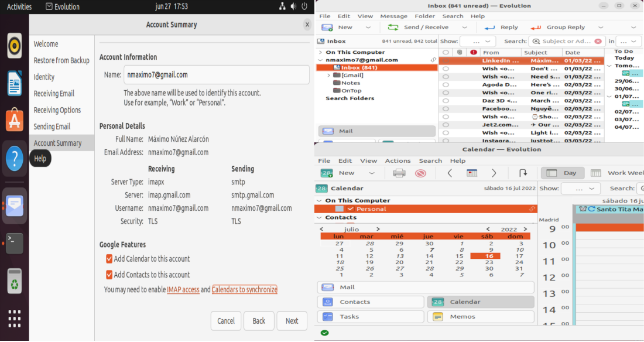Open the Message menu in Evolution

tap(393, 16)
